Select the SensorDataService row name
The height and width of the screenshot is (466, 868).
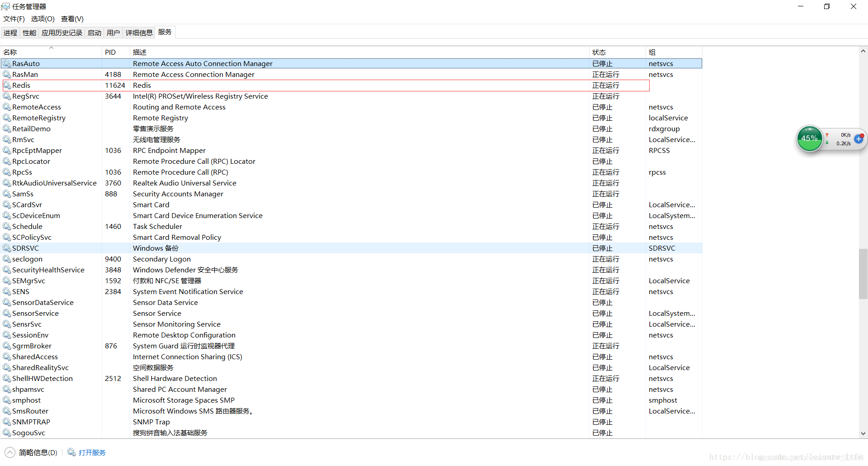coord(43,303)
